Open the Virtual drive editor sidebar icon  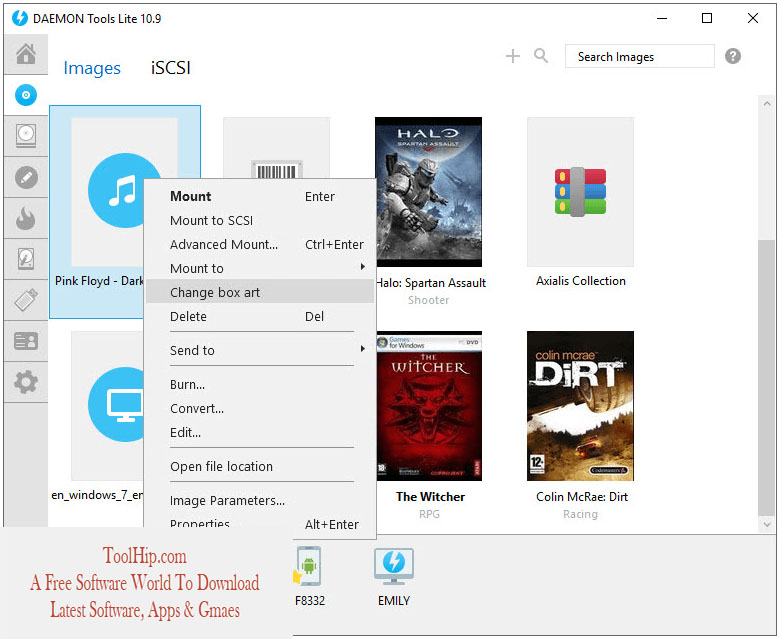pos(26,136)
